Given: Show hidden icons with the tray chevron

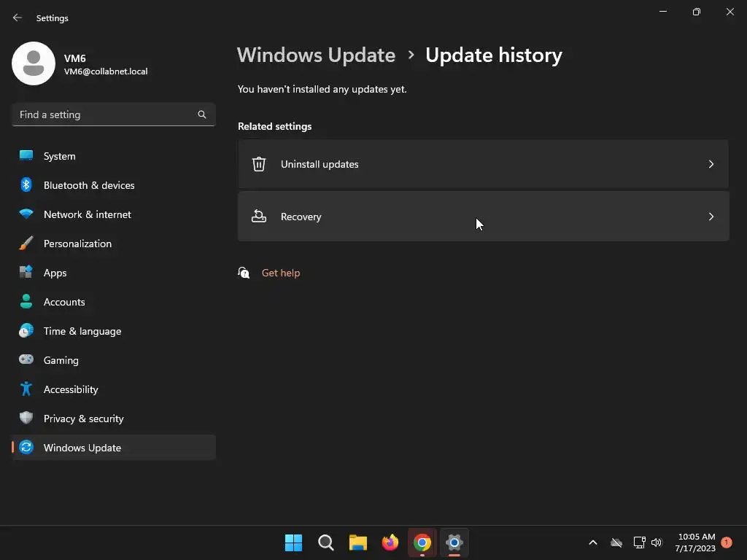Looking at the screenshot, I should click(593, 542).
